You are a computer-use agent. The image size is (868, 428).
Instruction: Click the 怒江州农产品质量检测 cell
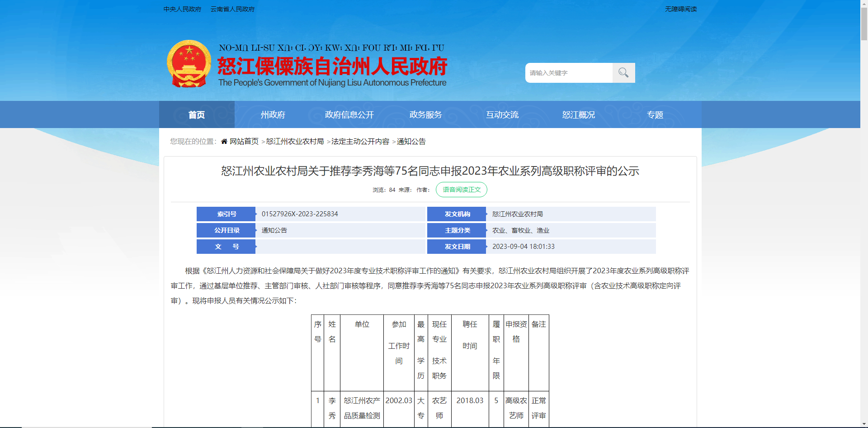pyautogui.click(x=362, y=408)
